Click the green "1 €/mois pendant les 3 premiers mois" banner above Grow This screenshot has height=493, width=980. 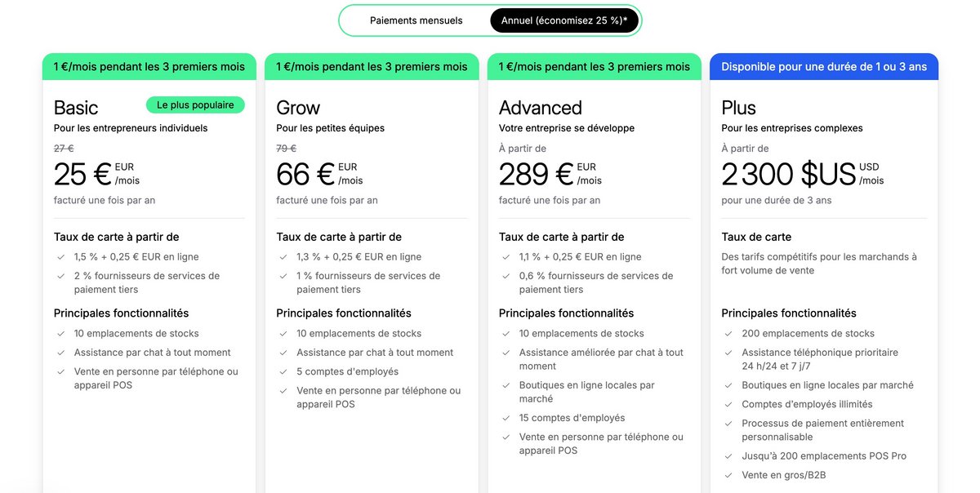click(x=372, y=66)
